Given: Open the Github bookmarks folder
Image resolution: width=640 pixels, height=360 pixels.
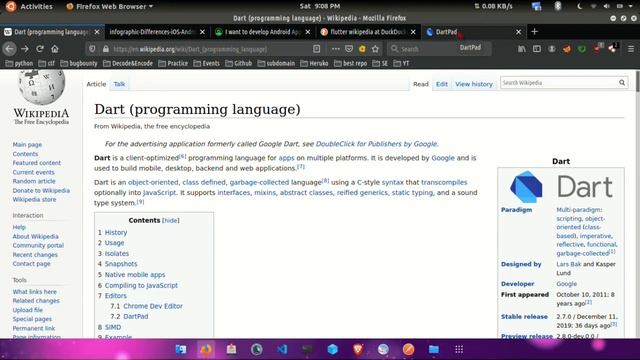Looking at the screenshot, I should coord(239,63).
